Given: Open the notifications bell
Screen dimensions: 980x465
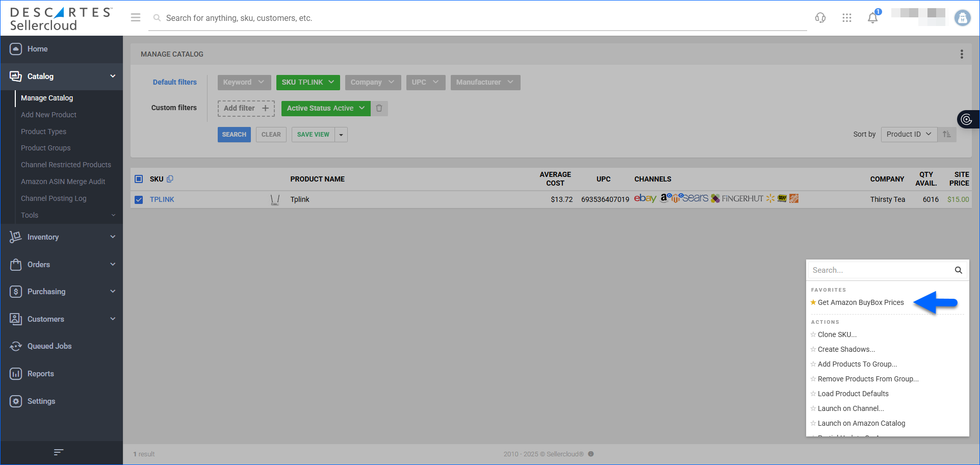Looking at the screenshot, I should click(872, 18).
